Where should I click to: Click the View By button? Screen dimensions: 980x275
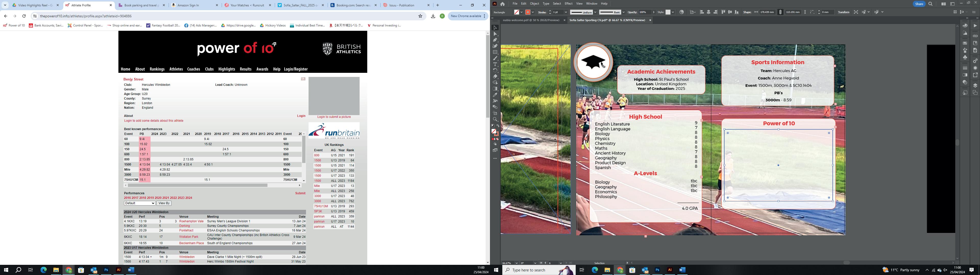point(164,203)
